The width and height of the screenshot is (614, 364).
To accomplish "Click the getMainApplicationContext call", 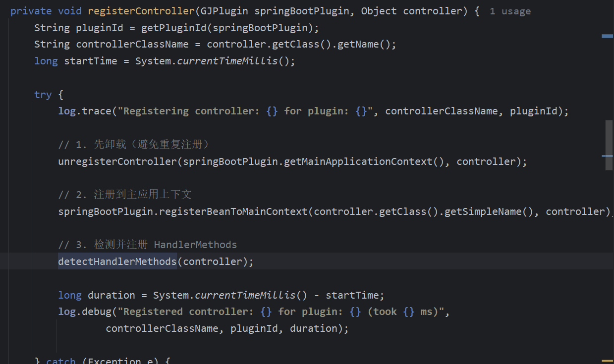I will click(x=358, y=161).
